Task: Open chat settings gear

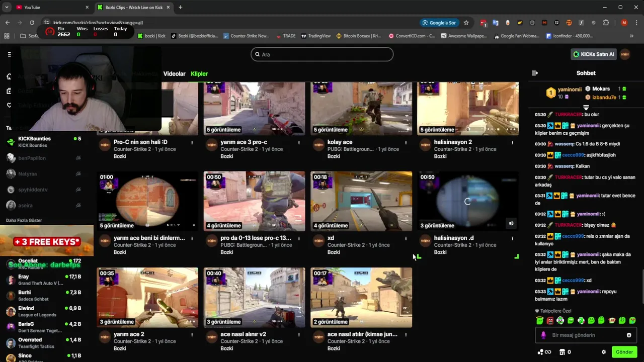Action: tap(604, 352)
